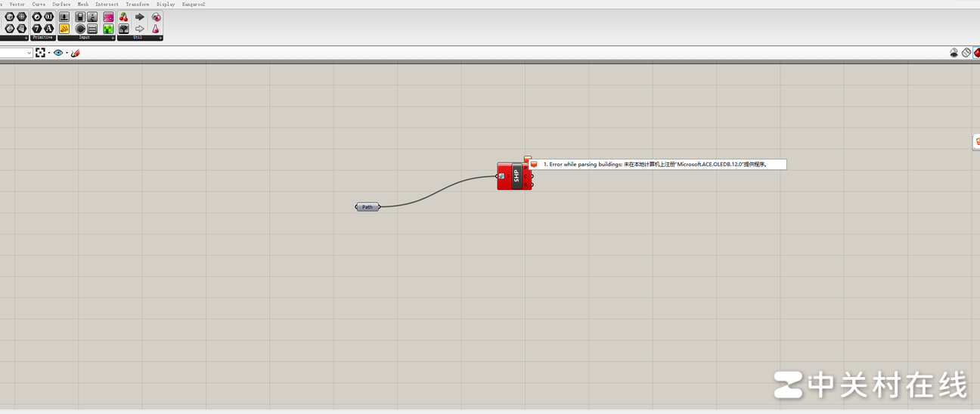The height and width of the screenshot is (414, 980).
Task: Select the hexagonal number 7 primitive icon
Action: coord(36,29)
